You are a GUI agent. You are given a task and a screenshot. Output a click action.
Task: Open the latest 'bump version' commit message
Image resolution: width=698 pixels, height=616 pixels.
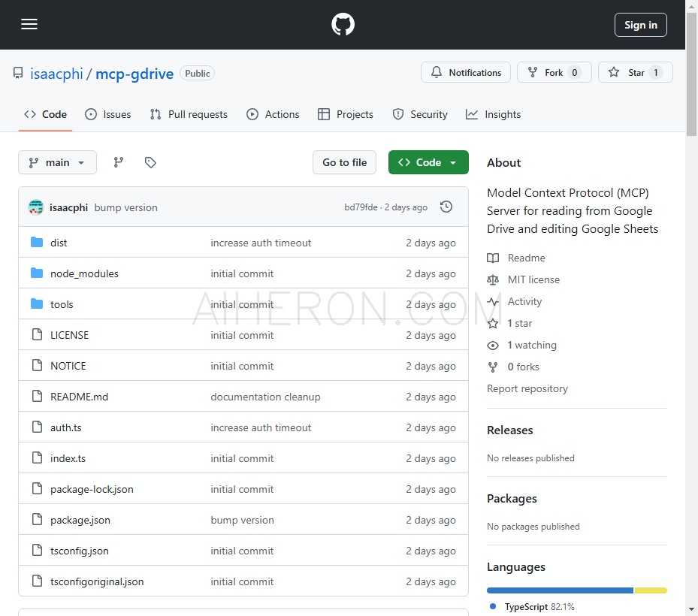pyautogui.click(x=126, y=207)
